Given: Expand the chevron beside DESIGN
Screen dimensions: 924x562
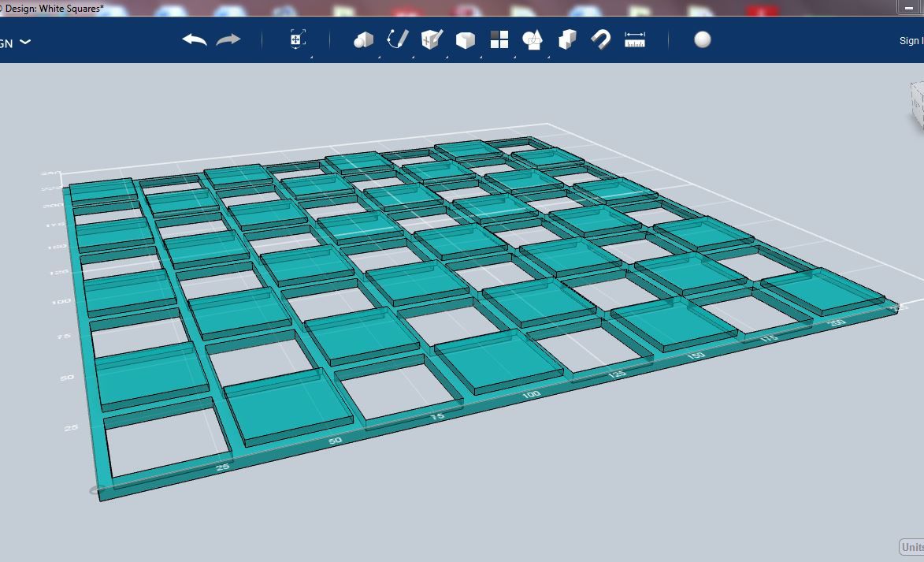Looking at the screenshot, I should coord(26,43).
